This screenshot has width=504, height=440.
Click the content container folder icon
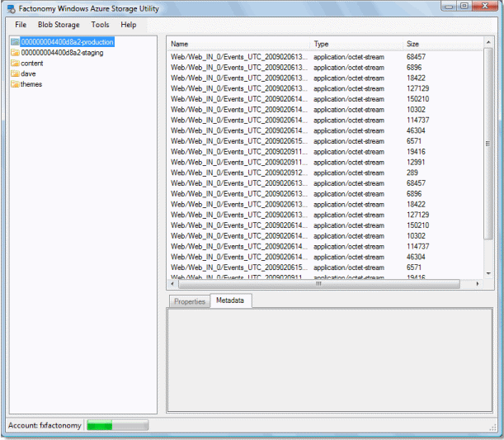coord(15,63)
